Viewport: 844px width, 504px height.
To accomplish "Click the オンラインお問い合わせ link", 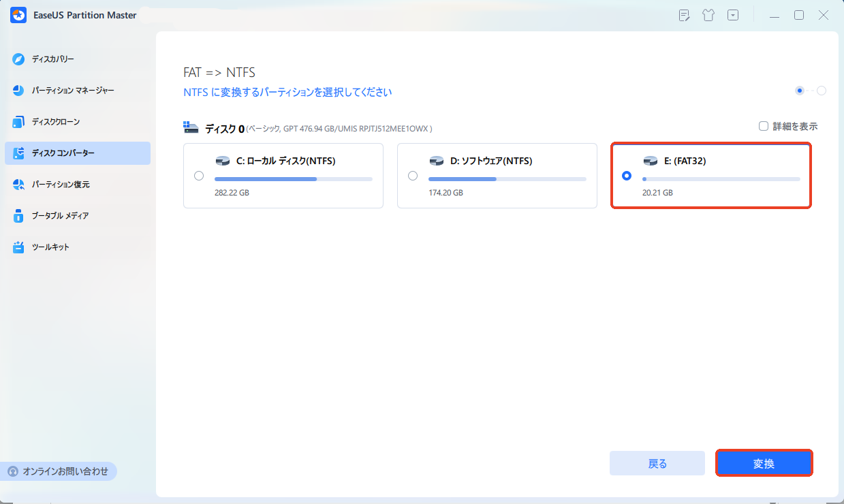I will (x=59, y=471).
